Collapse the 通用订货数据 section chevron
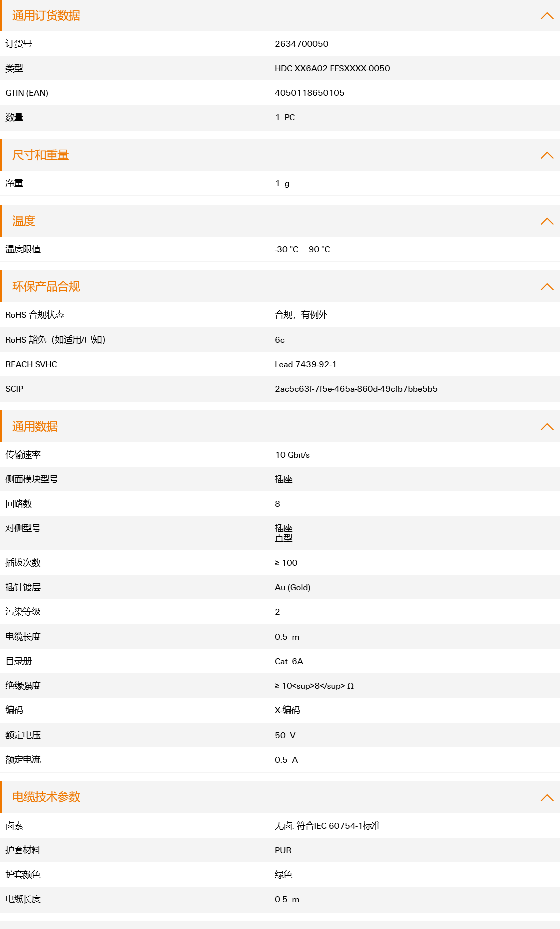 547,16
